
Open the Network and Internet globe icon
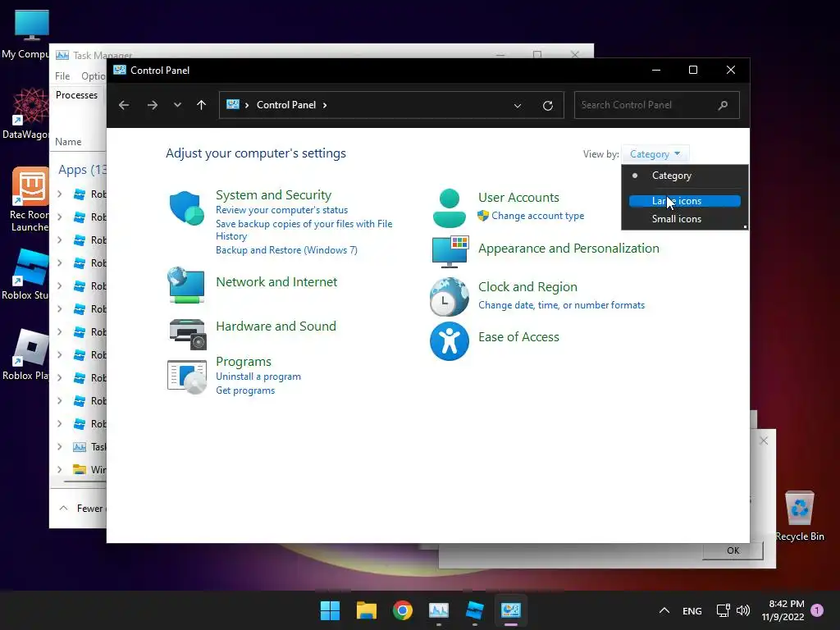(186, 285)
